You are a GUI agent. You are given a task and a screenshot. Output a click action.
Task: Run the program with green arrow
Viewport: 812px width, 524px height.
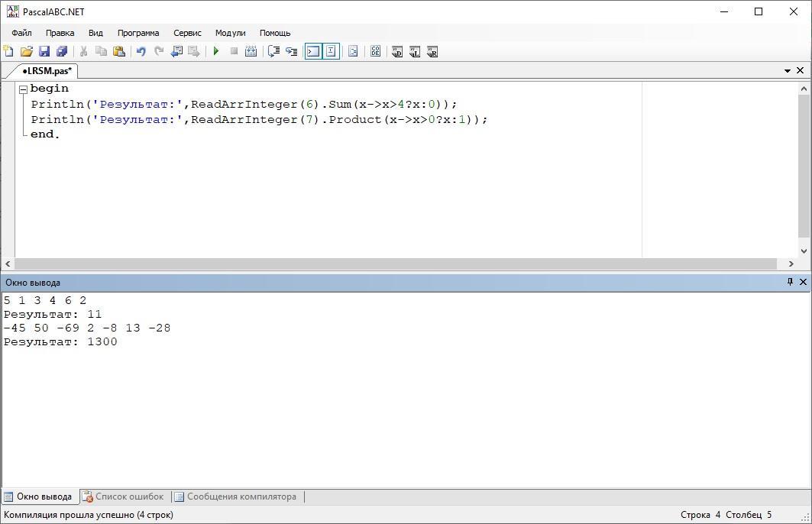pos(216,51)
